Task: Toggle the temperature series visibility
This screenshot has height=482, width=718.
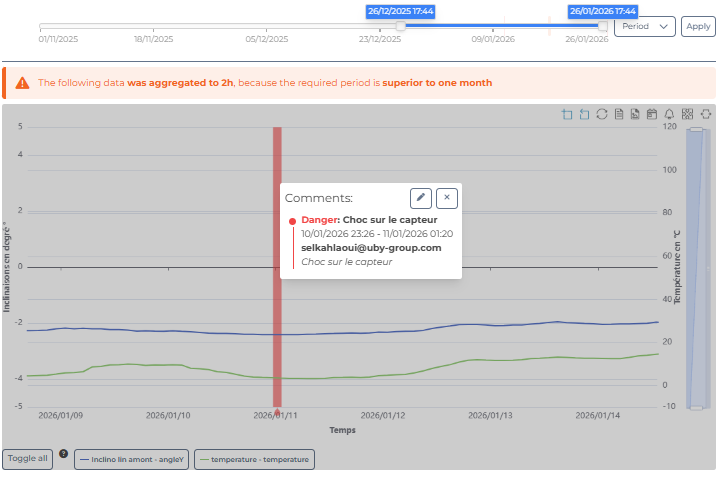Action: 254,460
